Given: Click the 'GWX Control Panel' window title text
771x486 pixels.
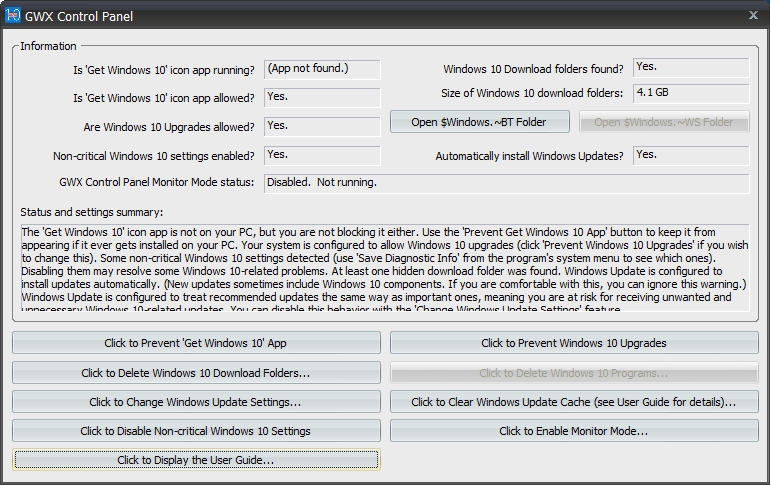Looking at the screenshot, I should [x=79, y=16].
